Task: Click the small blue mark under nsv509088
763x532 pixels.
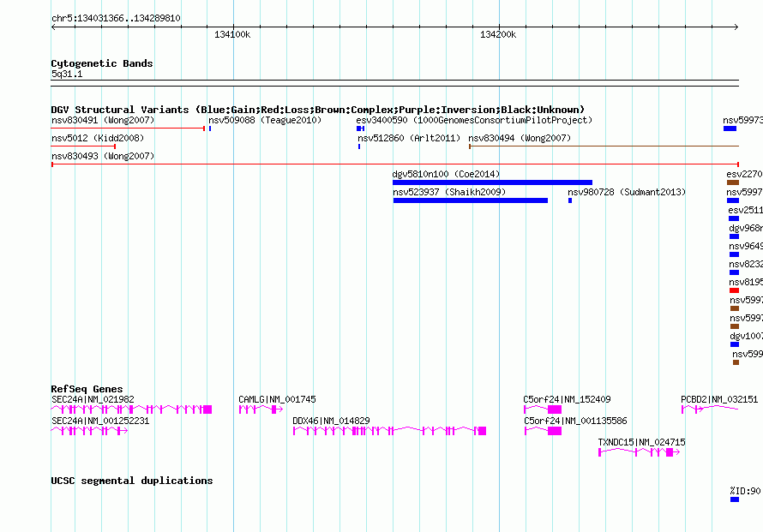Action: pyautogui.click(x=210, y=129)
